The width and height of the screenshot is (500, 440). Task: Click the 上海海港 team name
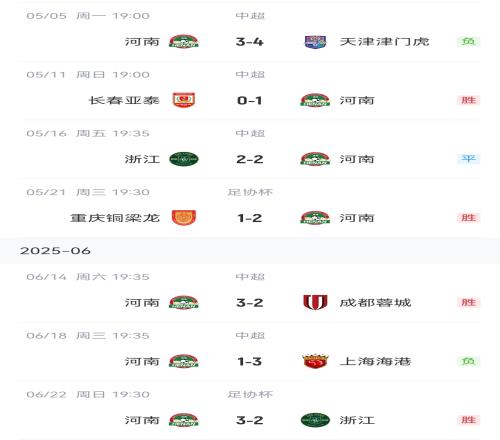pyautogui.click(x=375, y=361)
